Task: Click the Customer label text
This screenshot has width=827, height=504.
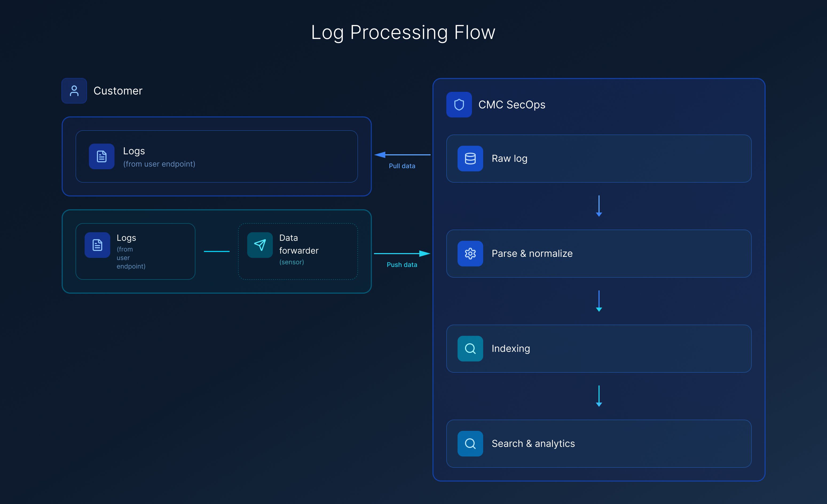Action: (118, 90)
